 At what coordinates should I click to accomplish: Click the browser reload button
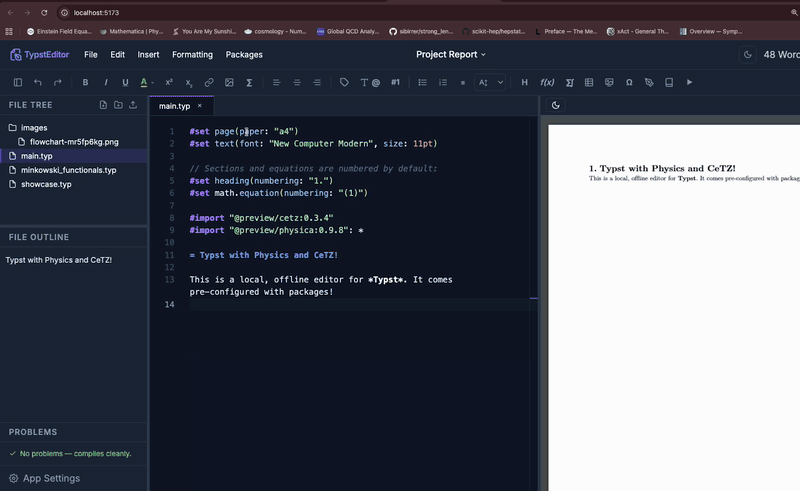[x=44, y=13]
